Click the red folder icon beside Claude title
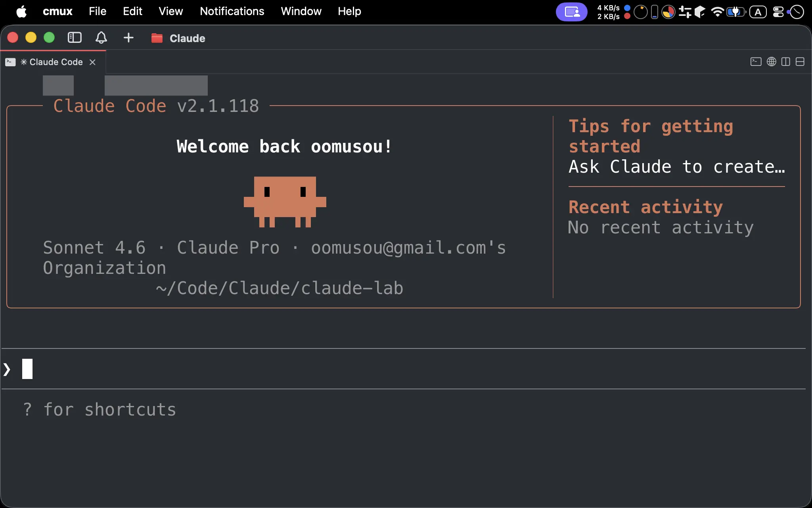This screenshot has width=812, height=508. click(157, 38)
